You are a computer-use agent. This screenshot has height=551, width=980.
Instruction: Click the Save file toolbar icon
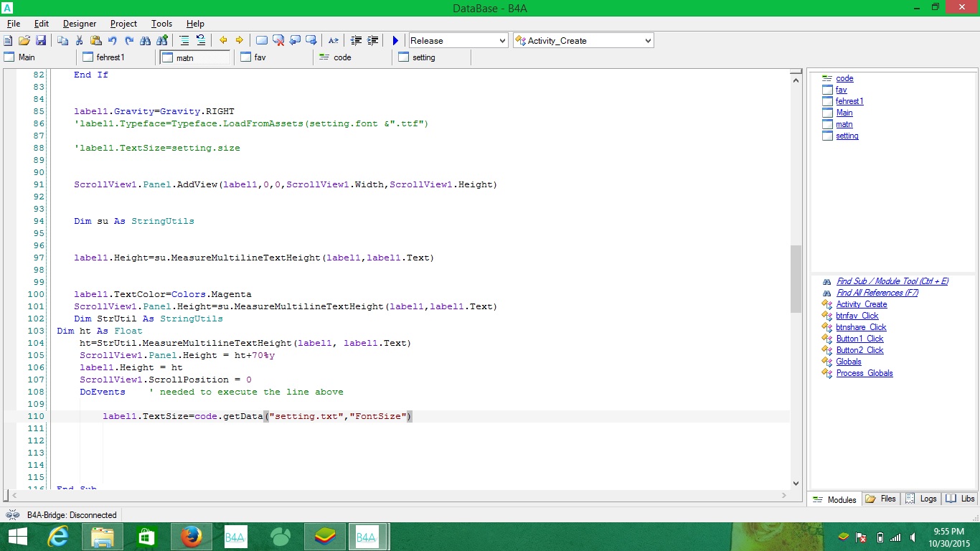click(x=40, y=41)
